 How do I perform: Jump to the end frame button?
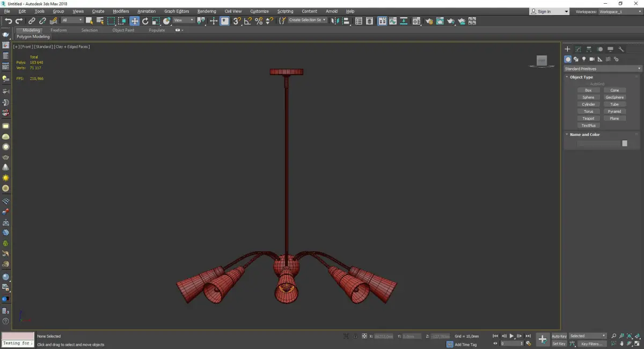point(528,336)
